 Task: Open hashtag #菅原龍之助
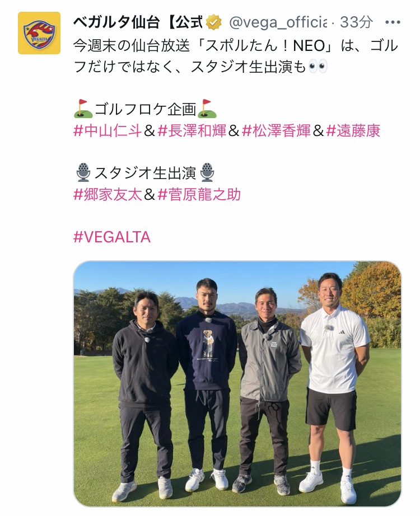pos(199,195)
